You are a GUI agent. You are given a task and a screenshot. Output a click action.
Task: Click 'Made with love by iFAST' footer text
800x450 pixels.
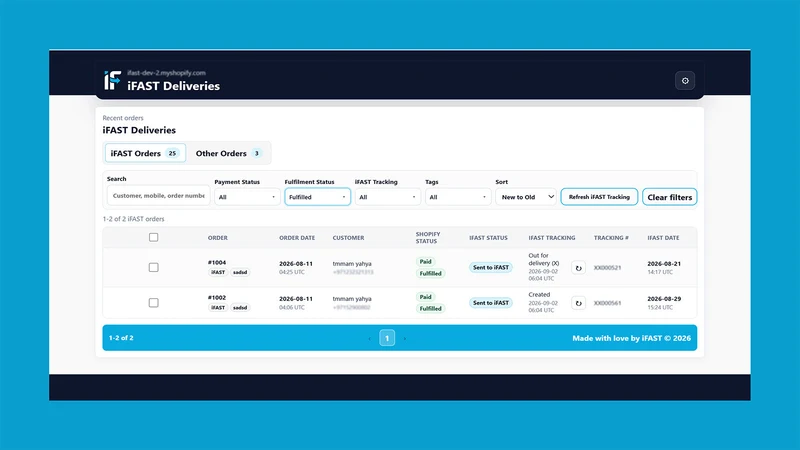pyautogui.click(x=631, y=338)
